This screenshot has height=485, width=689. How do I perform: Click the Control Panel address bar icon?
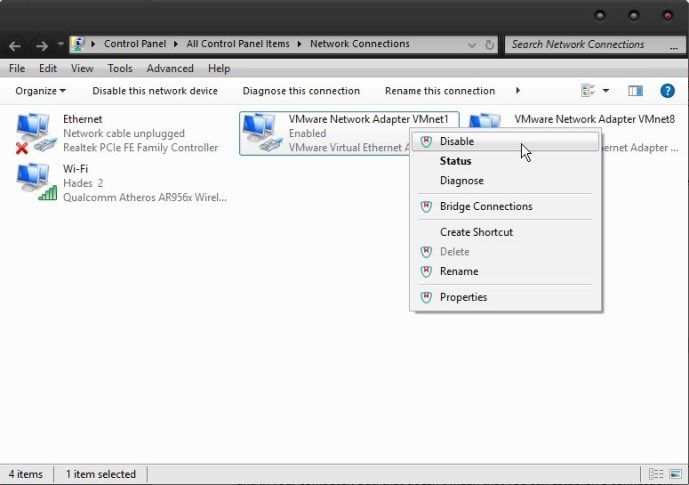[x=79, y=44]
